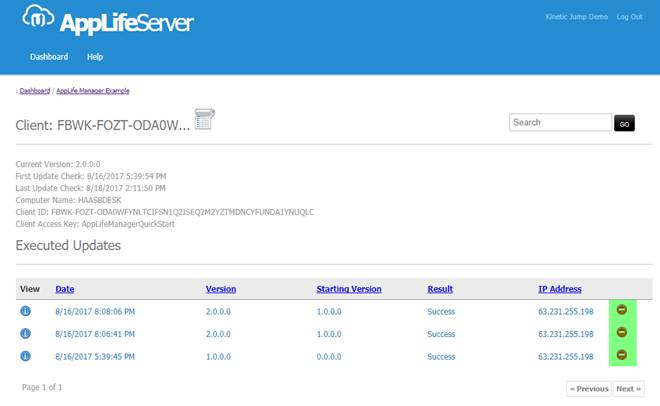The image size is (660, 406).
Task: Click IP address in the 8:06:41 PM row
Action: click(566, 334)
